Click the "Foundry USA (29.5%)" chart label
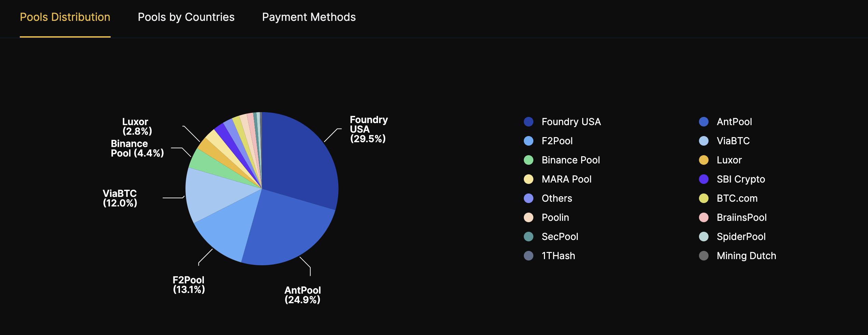Viewport: 868px width, 335px height. click(369, 129)
